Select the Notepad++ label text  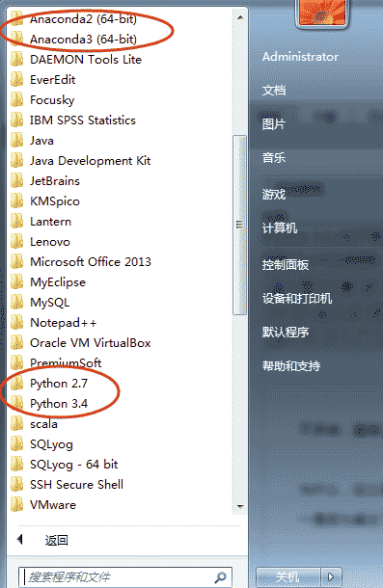(x=63, y=323)
